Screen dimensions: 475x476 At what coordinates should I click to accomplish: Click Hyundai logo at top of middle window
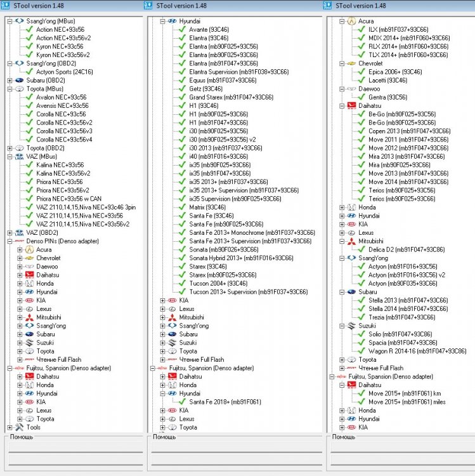[172, 21]
